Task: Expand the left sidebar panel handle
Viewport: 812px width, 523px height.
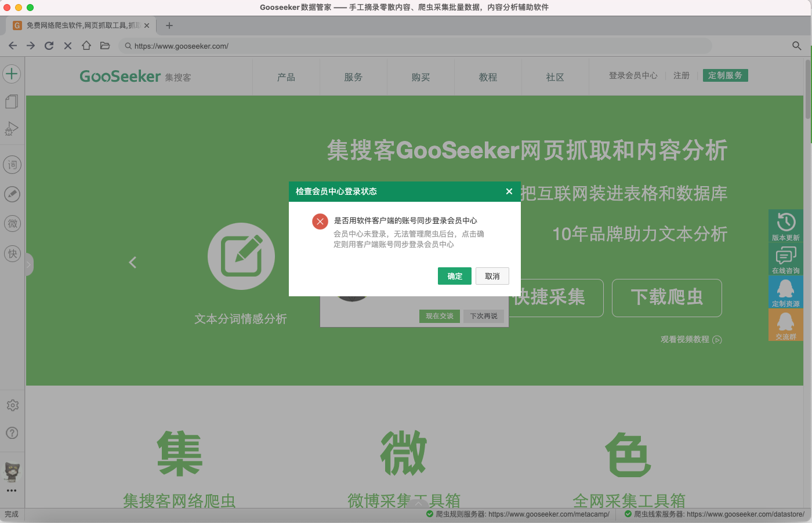Action: 29,265
